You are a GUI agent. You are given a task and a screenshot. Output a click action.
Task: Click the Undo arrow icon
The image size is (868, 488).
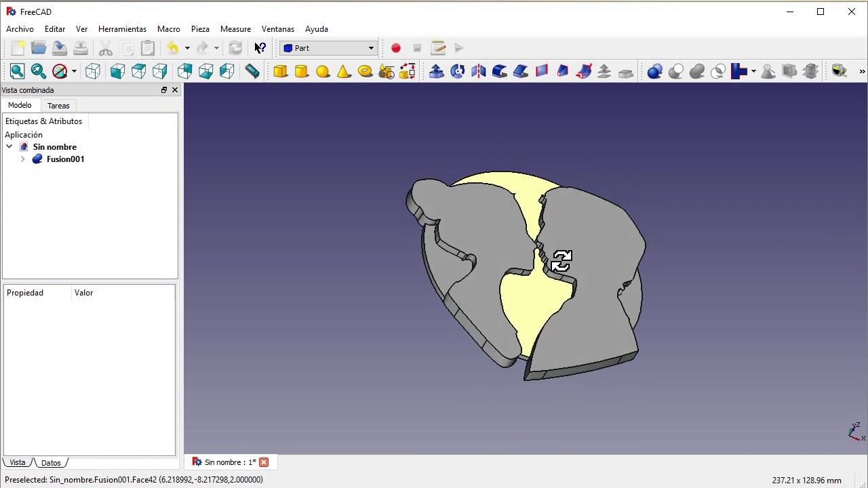pos(173,48)
